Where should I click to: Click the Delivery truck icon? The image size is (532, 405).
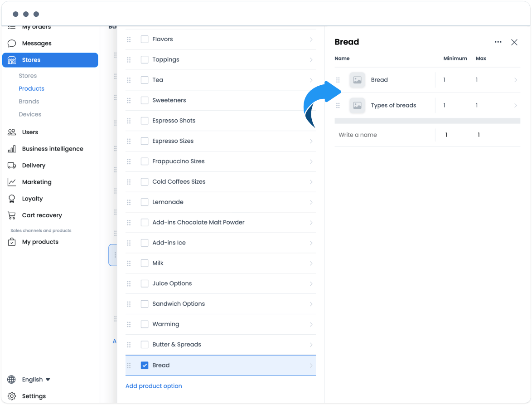[12, 166]
